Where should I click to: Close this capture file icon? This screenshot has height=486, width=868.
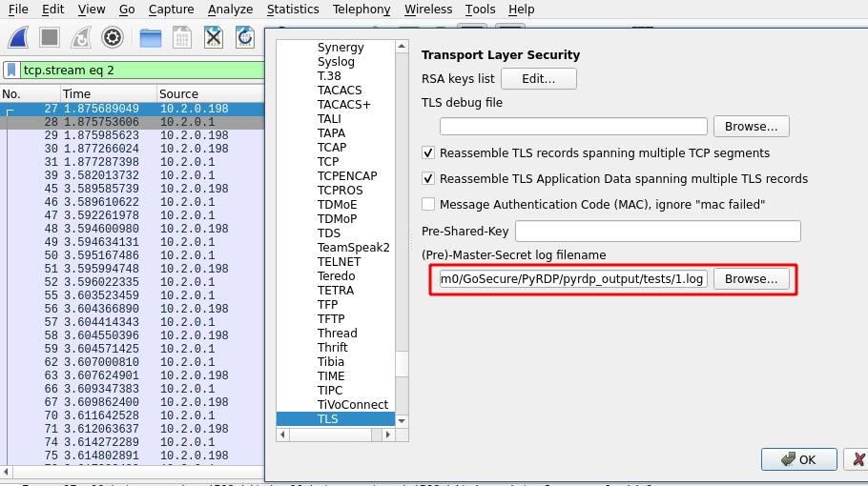[214, 37]
